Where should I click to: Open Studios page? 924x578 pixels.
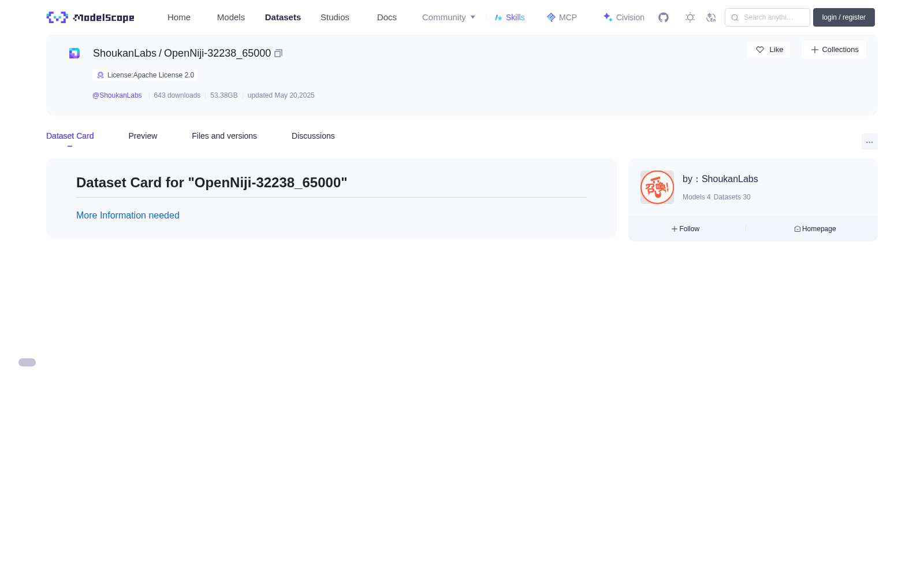(335, 17)
